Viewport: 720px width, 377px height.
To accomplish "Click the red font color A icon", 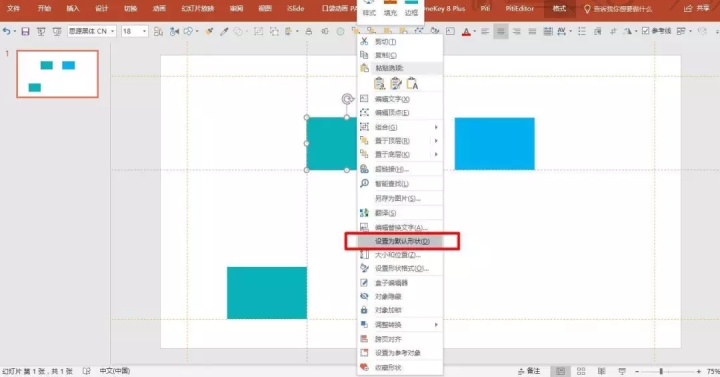I will (466, 31).
